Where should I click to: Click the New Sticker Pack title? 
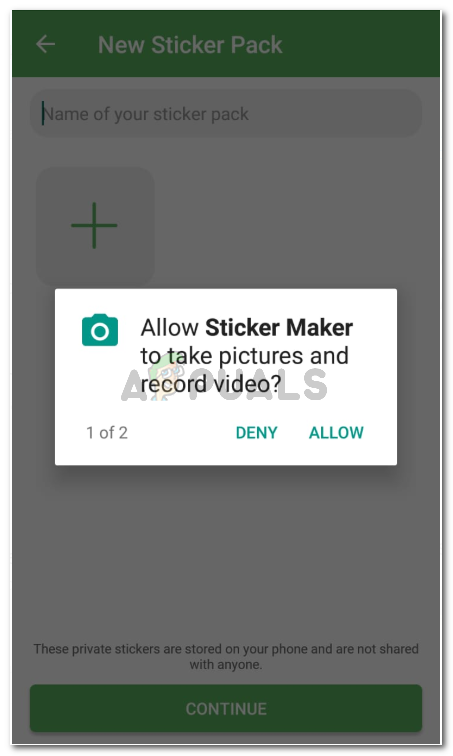[190, 45]
